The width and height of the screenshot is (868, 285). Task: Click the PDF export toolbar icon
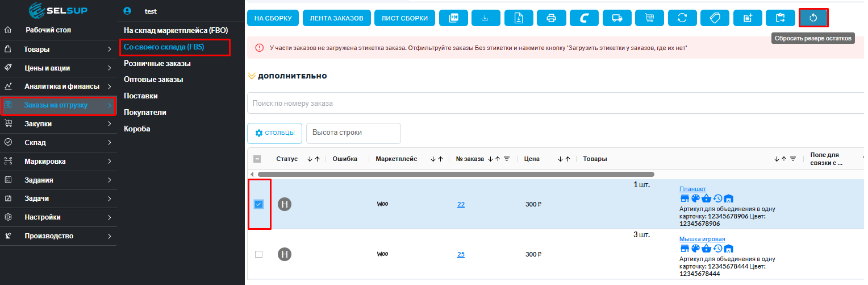(x=453, y=18)
